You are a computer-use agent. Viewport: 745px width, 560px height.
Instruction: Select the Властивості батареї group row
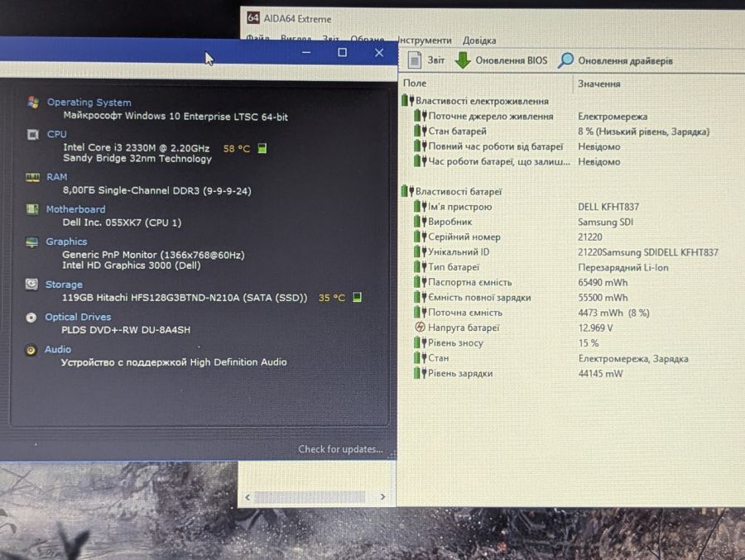pos(451,191)
